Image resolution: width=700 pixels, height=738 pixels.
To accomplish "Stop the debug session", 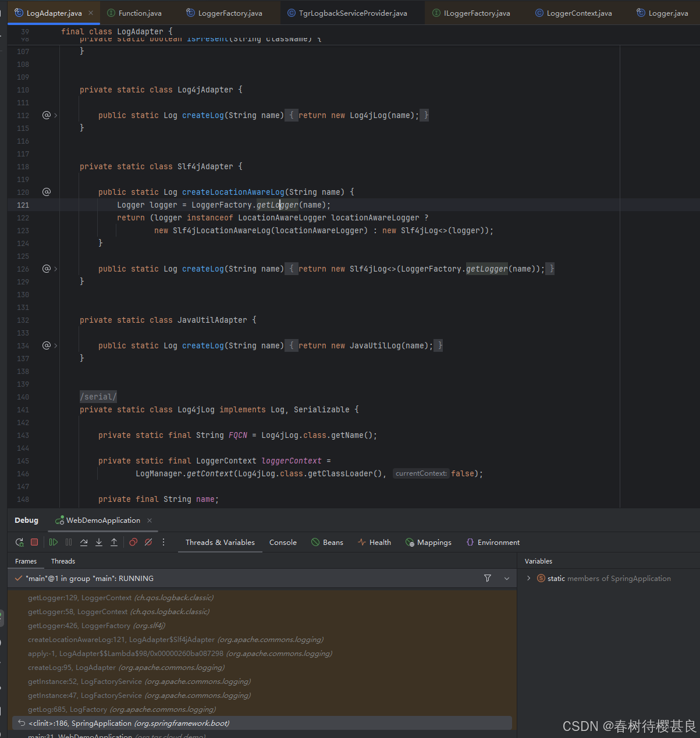I will click(x=34, y=542).
